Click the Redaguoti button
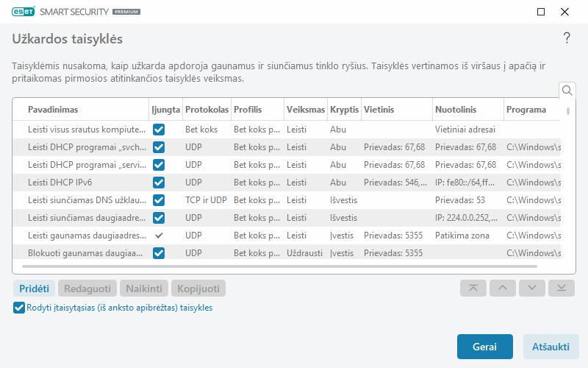The image size is (588, 368). coord(87,289)
